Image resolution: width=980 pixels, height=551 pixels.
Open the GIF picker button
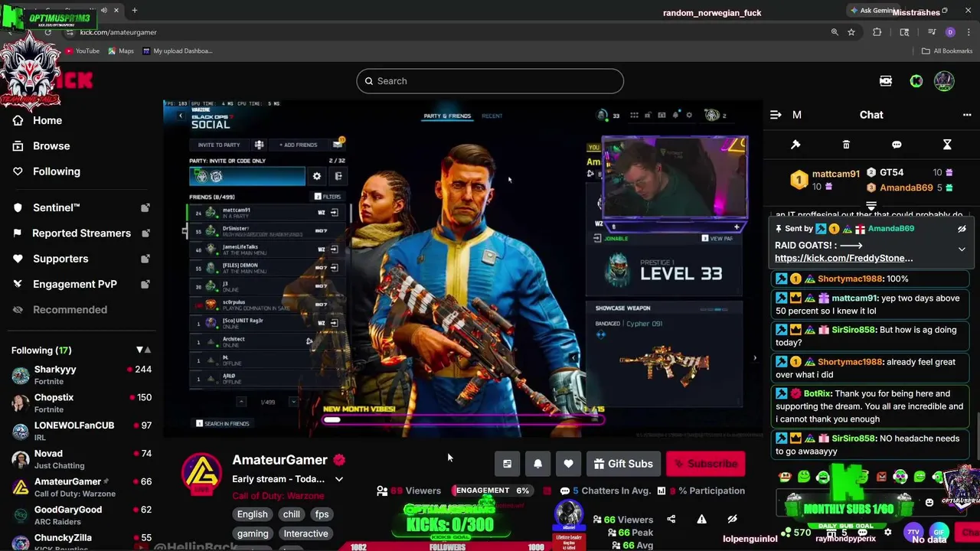[939, 532]
